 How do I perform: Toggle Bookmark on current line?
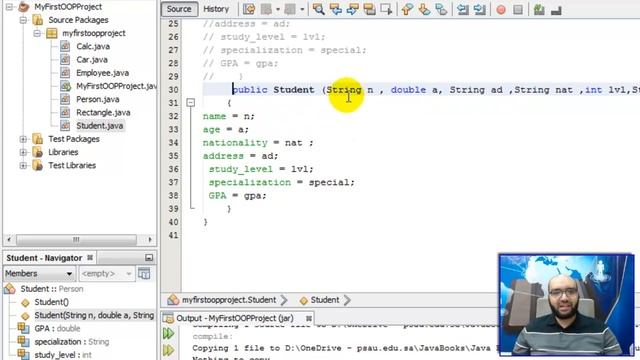coord(441,9)
